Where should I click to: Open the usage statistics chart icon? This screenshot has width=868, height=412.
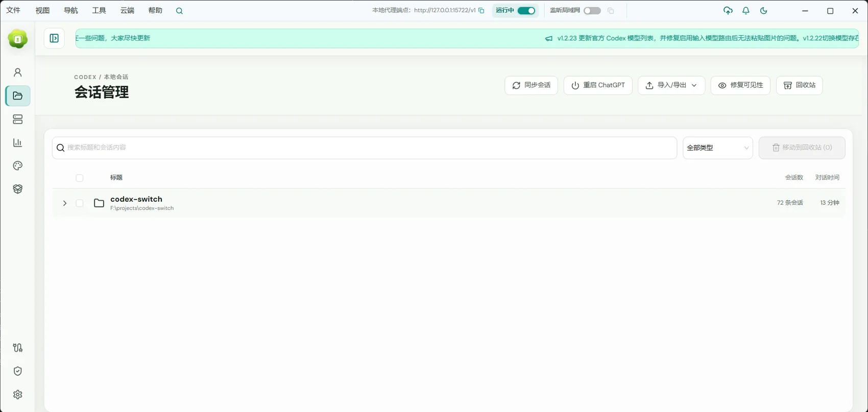tap(17, 142)
